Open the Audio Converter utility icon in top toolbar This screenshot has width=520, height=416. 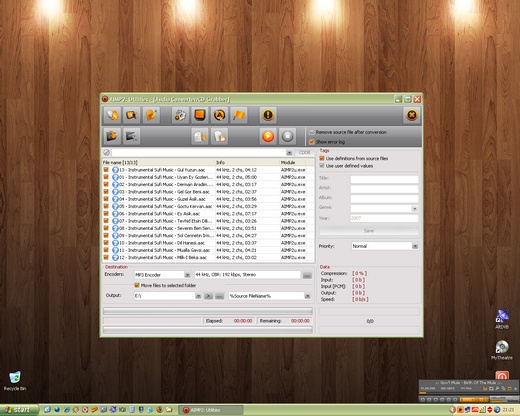tap(112, 115)
